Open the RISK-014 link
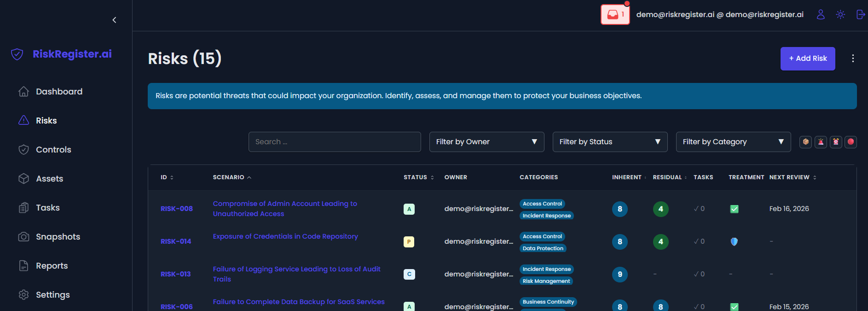 point(176,241)
